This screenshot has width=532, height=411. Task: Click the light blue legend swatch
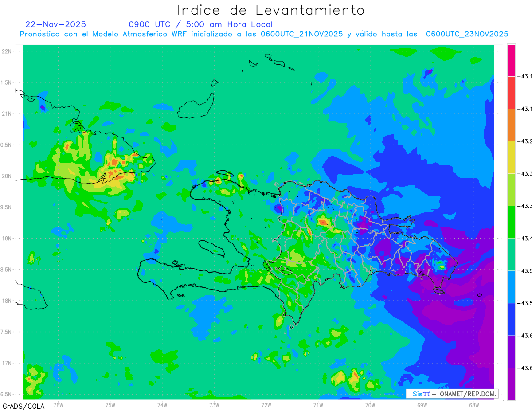pyautogui.click(x=511, y=287)
